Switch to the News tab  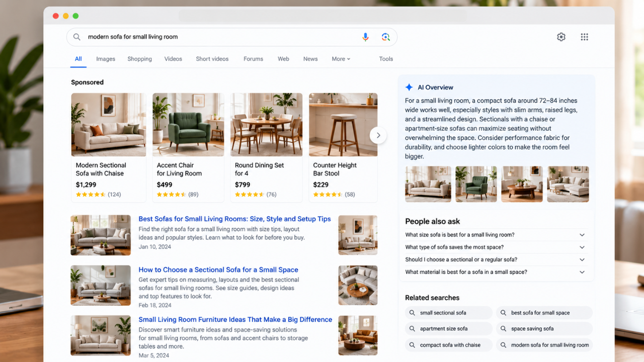[310, 59]
